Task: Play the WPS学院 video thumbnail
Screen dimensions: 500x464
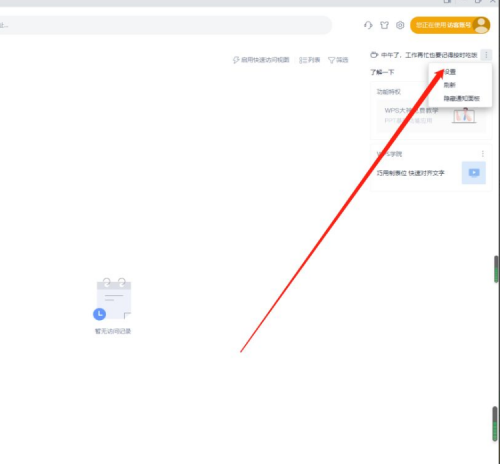Action: 474,172
